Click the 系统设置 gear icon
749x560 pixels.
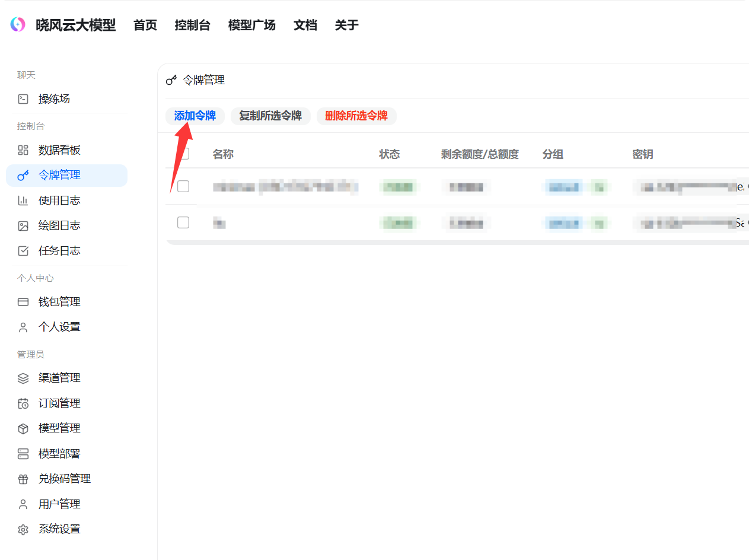click(x=23, y=529)
